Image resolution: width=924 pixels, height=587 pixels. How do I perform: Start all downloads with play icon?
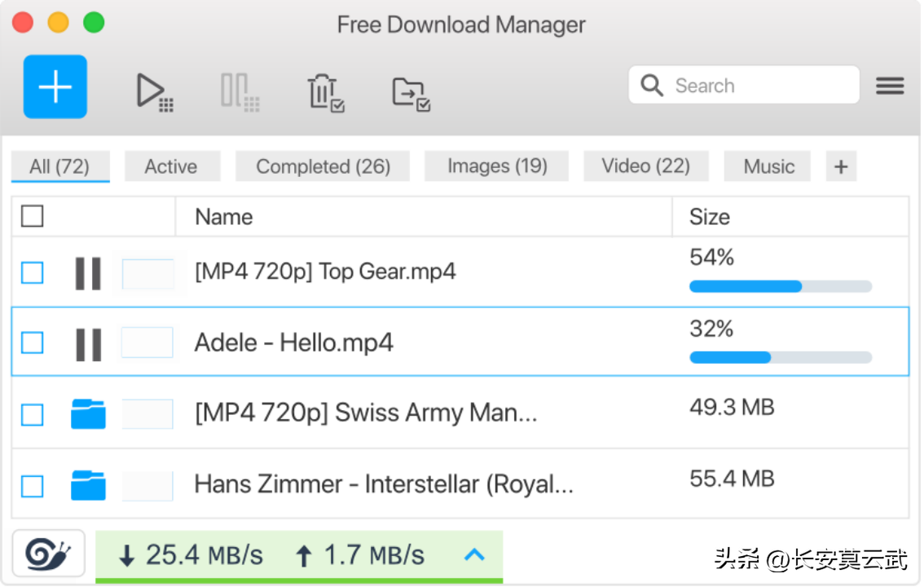click(x=154, y=90)
